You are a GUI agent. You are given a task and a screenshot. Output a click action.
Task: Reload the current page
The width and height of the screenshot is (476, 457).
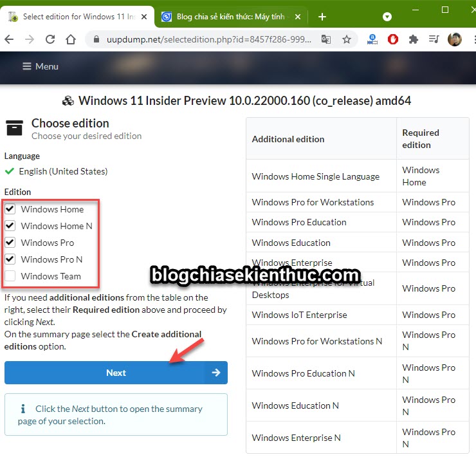[x=50, y=39]
